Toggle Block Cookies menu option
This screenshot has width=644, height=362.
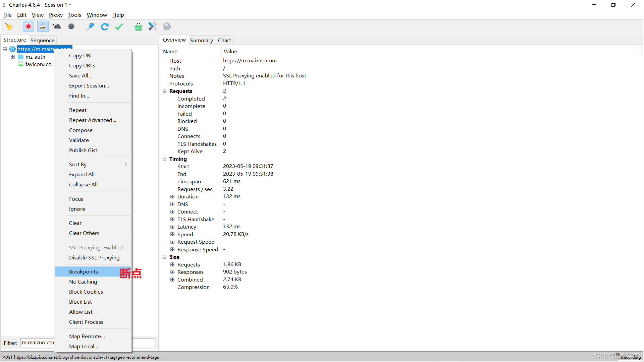pos(86,292)
